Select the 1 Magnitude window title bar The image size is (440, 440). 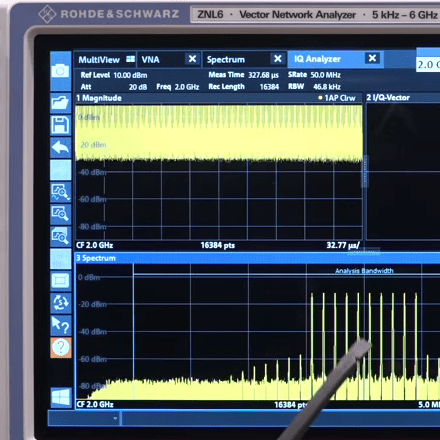[x=219, y=98]
